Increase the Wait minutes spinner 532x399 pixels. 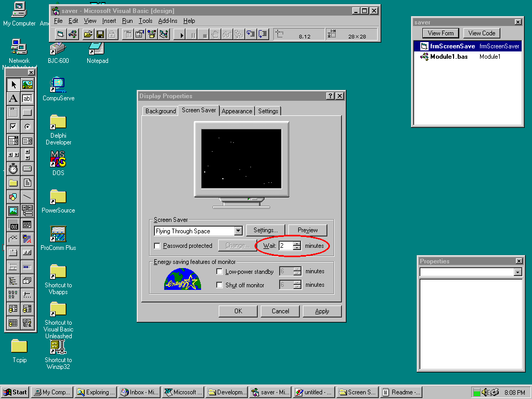pyautogui.click(x=297, y=243)
